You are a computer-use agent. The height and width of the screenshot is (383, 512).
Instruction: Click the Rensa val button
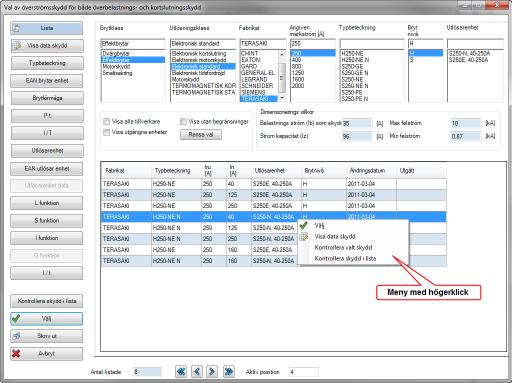coord(201,135)
